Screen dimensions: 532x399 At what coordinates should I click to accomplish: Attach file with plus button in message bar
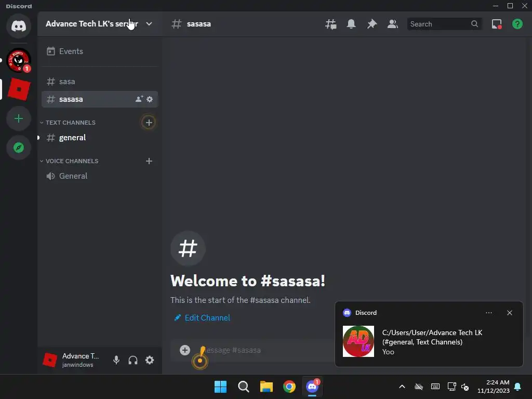[x=185, y=350]
